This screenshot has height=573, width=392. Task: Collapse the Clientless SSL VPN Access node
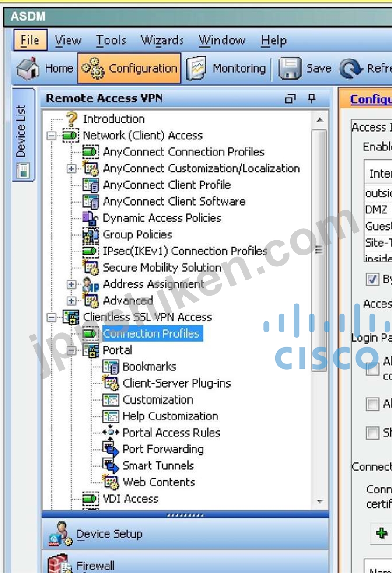click(x=52, y=318)
